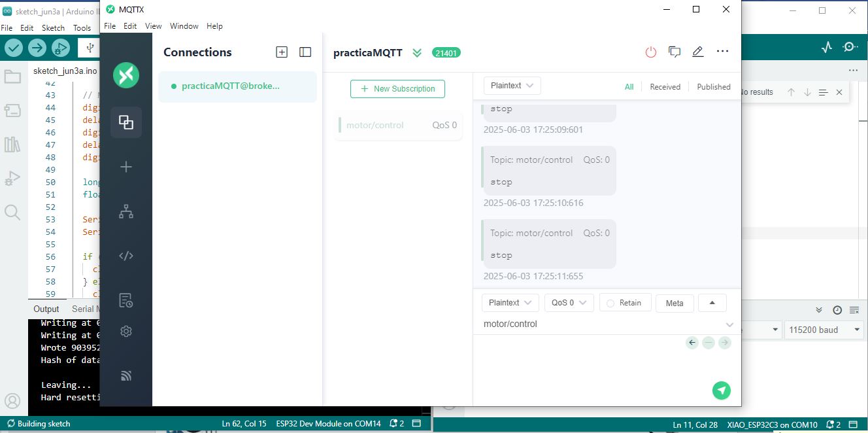Viewport: 868px width, 433px height.
Task: Open Connections view in MQTTX sidebar
Action: coord(126,122)
